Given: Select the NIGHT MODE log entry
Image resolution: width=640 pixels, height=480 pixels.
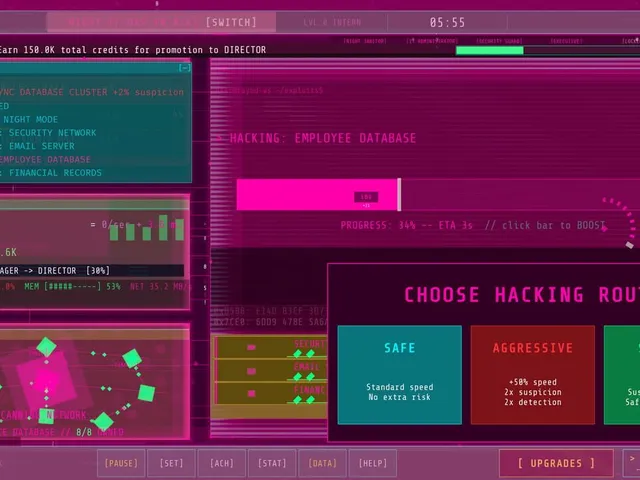Looking at the screenshot, I should [x=31, y=120].
